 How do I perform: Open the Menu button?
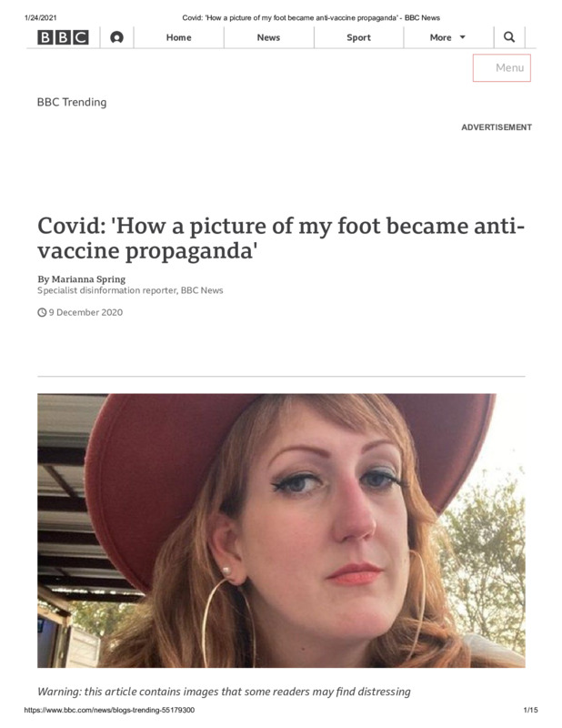(x=502, y=67)
